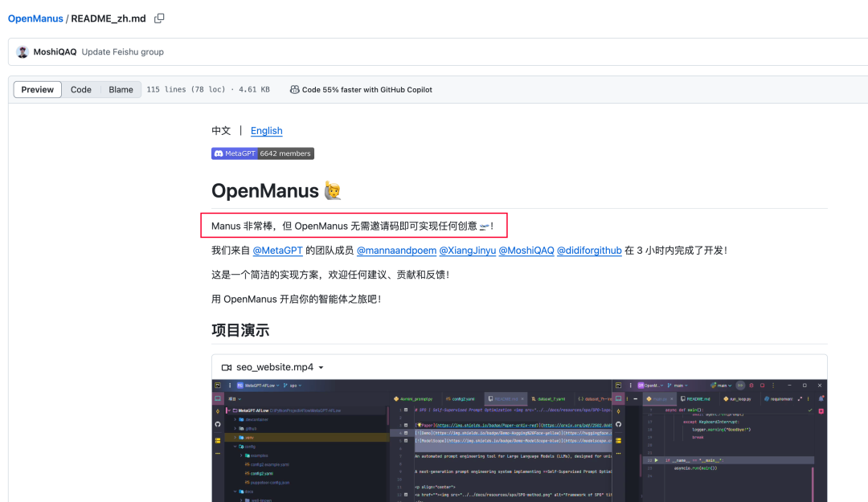Switch to the Blame tab

(x=121, y=90)
